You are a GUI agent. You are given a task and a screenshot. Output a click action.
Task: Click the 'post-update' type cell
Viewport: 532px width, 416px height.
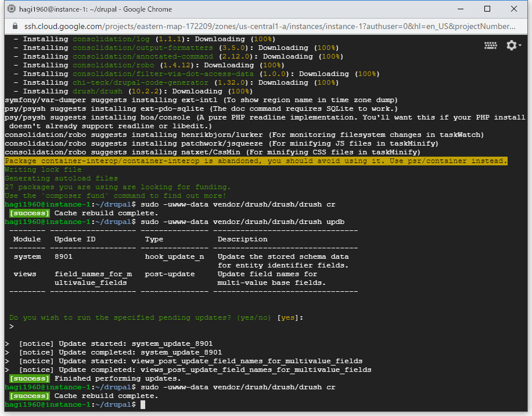170,274
